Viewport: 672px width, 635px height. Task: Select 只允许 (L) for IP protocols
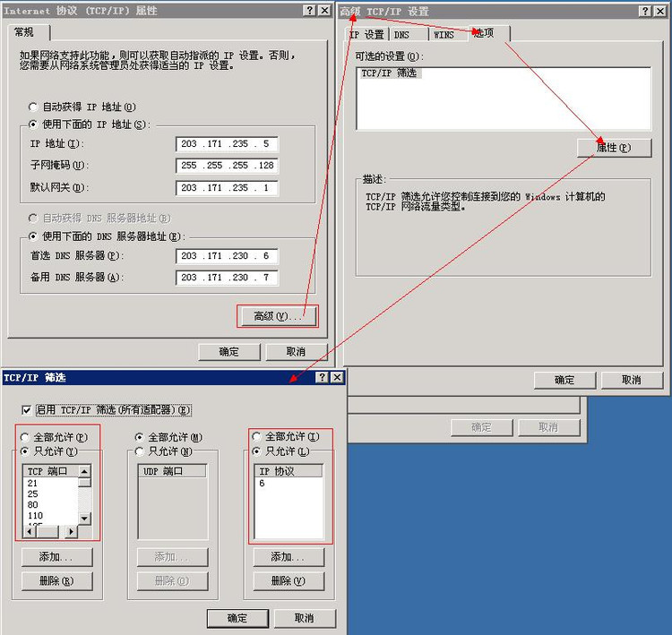[256, 451]
